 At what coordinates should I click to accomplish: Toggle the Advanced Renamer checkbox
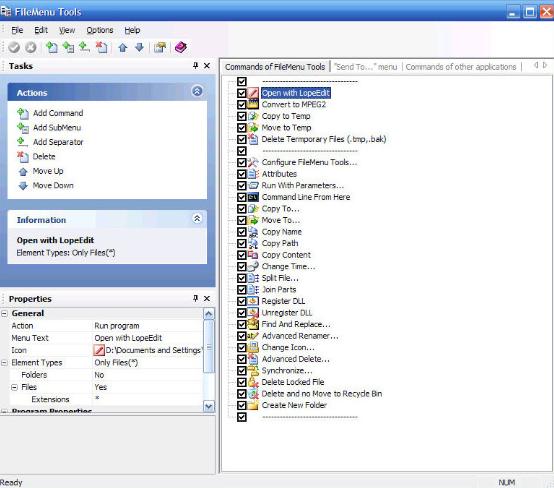click(242, 336)
